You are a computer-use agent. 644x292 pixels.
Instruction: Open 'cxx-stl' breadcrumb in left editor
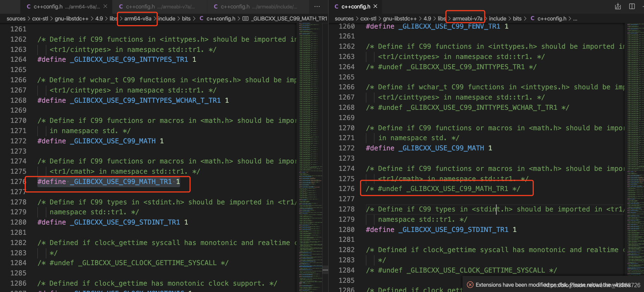(x=40, y=18)
